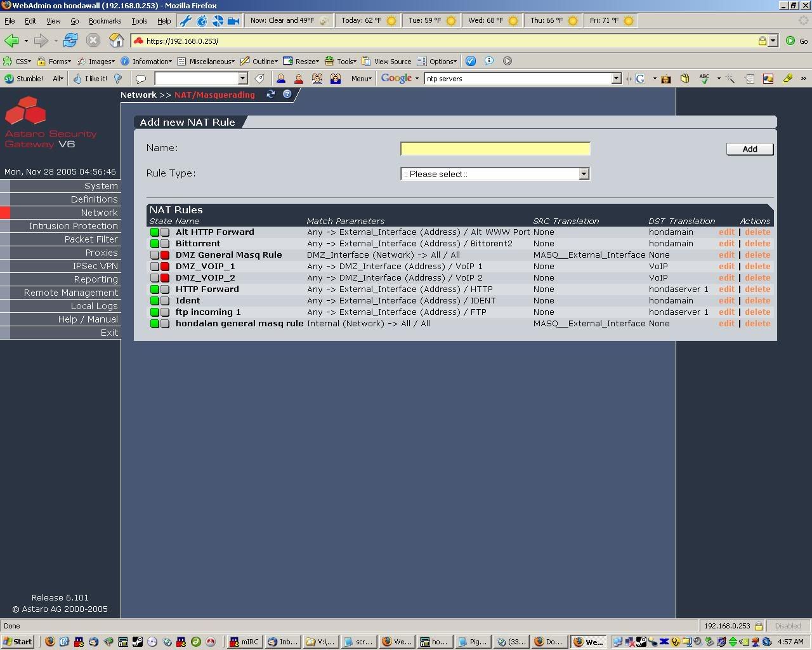Click edit link for HTTP Forward rule

pos(726,289)
